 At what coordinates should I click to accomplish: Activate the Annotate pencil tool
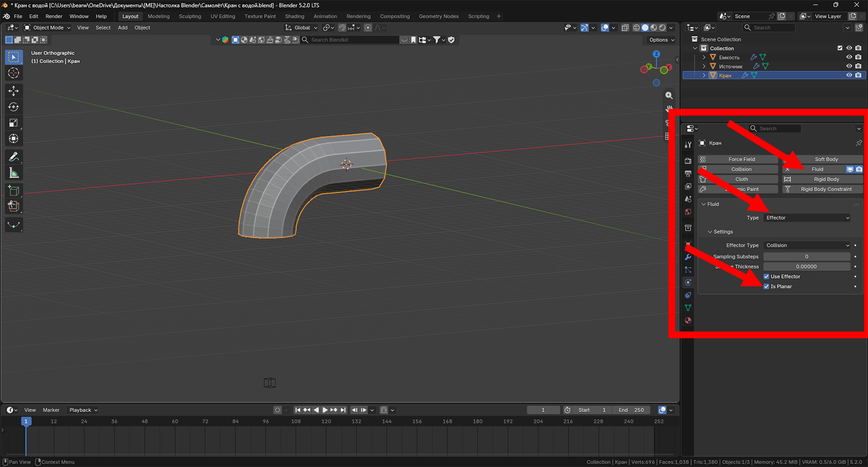(x=14, y=157)
